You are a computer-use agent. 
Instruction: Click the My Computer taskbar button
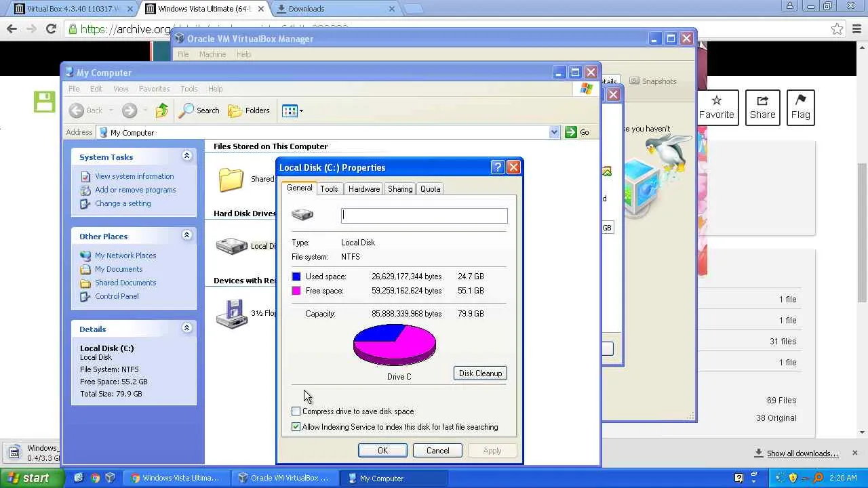393,478
